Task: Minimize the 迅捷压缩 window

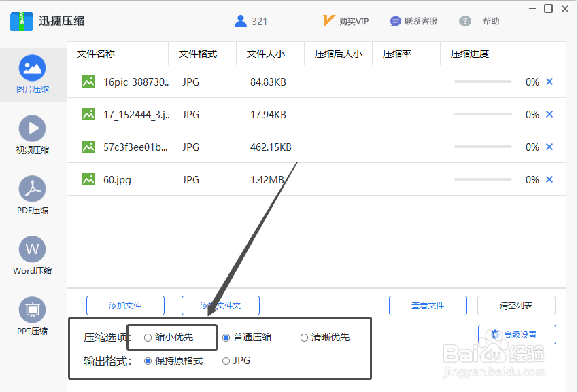Action: coord(532,8)
